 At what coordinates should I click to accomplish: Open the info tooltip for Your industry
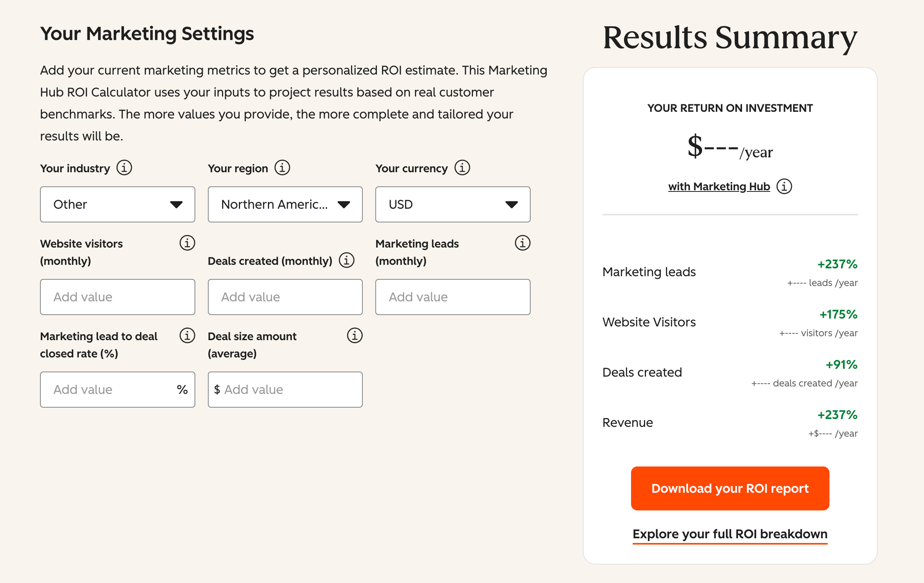click(124, 168)
